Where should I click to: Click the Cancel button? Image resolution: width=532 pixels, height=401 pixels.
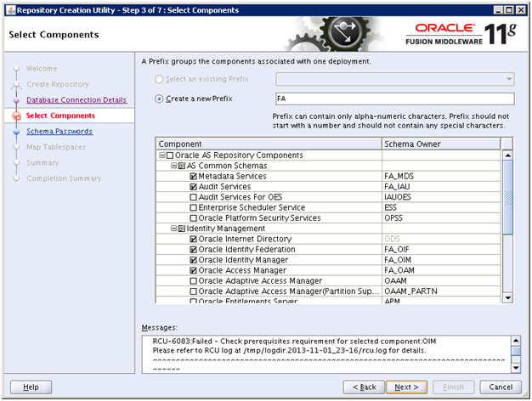point(501,387)
